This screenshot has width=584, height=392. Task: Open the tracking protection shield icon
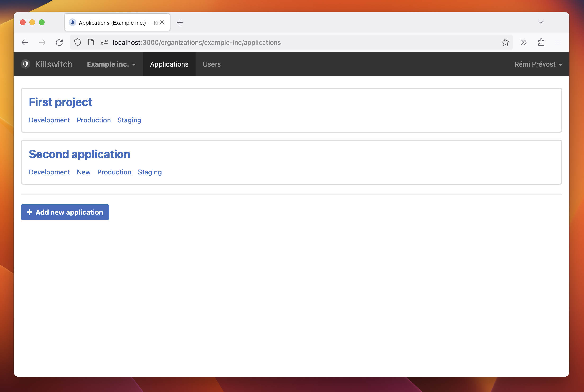tap(78, 43)
